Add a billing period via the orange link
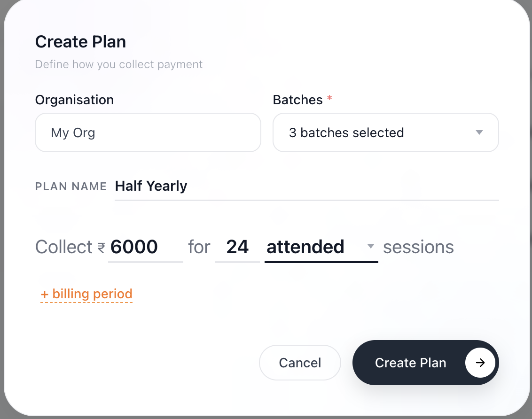Image resolution: width=532 pixels, height=419 pixels. point(86,294)
